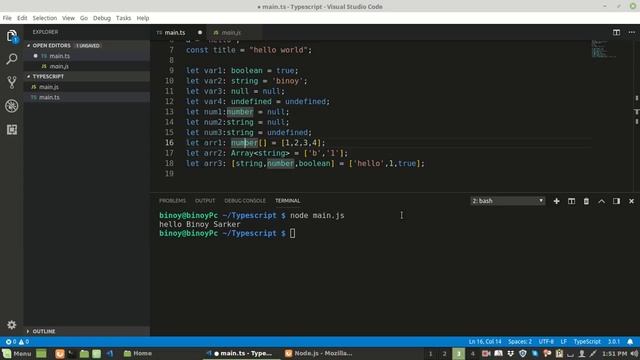
Task: Move panel to the right side
Action: (x=616, y=201)
